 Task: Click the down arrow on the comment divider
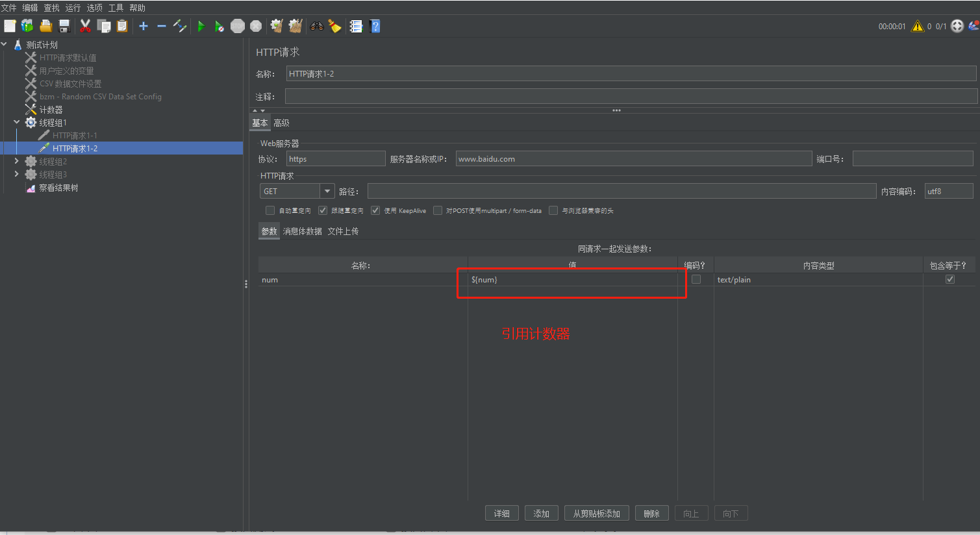tap(262, 111)
